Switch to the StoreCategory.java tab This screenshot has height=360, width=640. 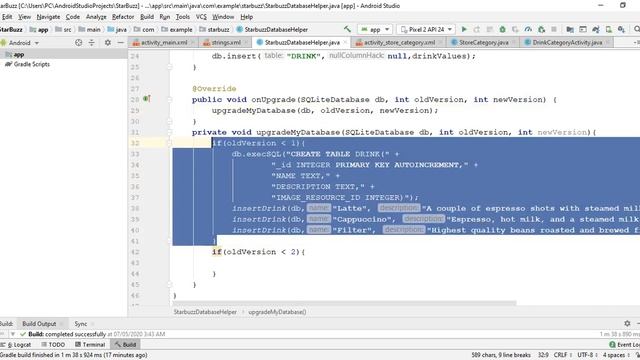coord(483,42)
